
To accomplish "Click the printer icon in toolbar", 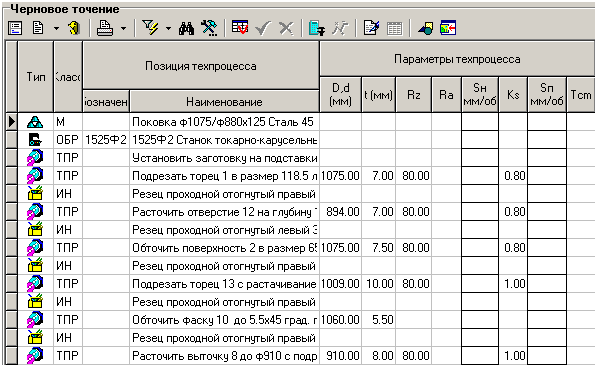I will pos(105,28).
